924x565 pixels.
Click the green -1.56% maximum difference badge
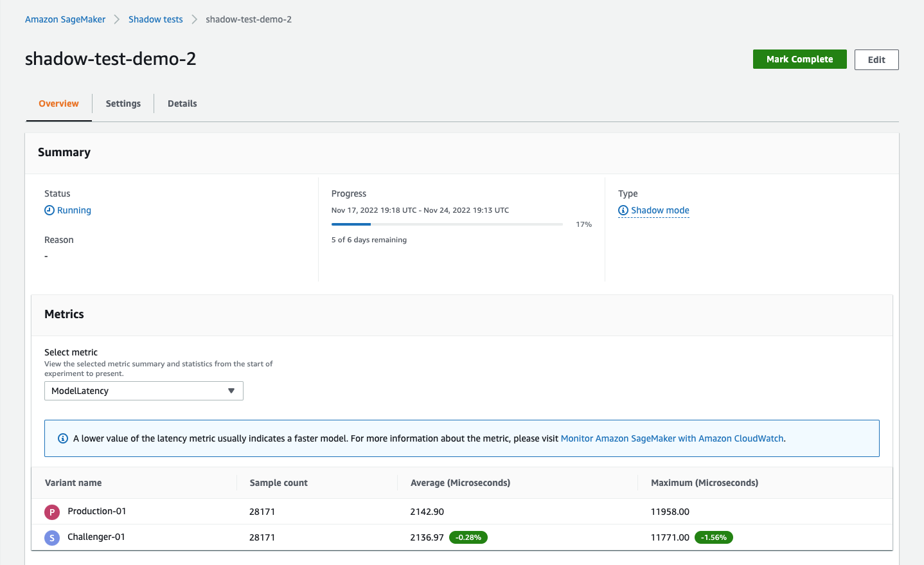[714, 537]
